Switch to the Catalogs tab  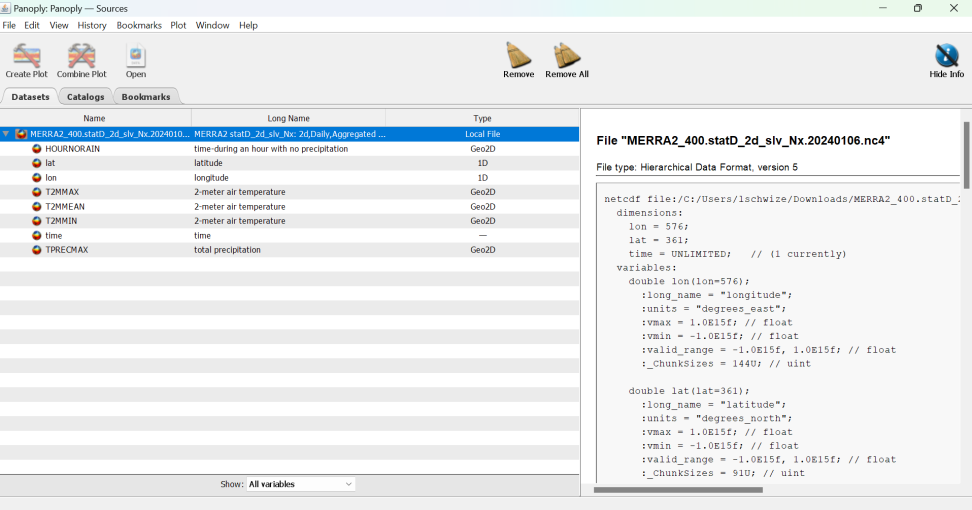(86, 97)
